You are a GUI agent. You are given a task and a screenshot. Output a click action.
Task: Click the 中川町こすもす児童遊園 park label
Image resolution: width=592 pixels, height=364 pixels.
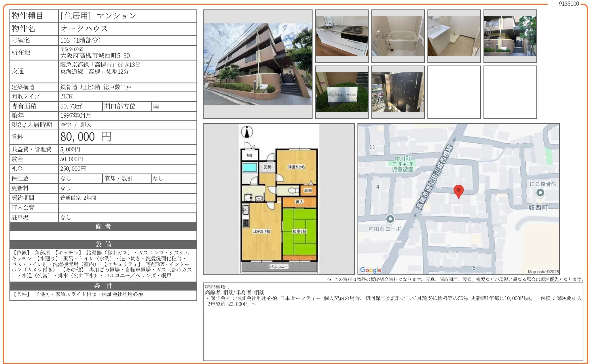point(402,164)
